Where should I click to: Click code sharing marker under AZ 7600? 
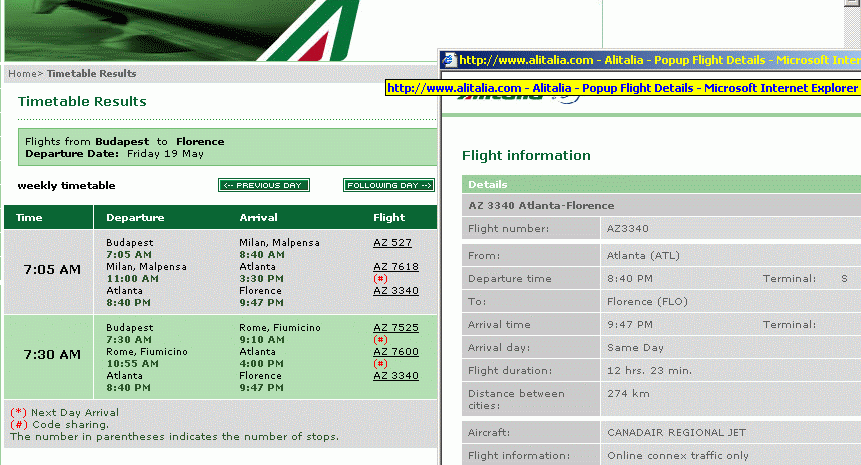(381, 363)
